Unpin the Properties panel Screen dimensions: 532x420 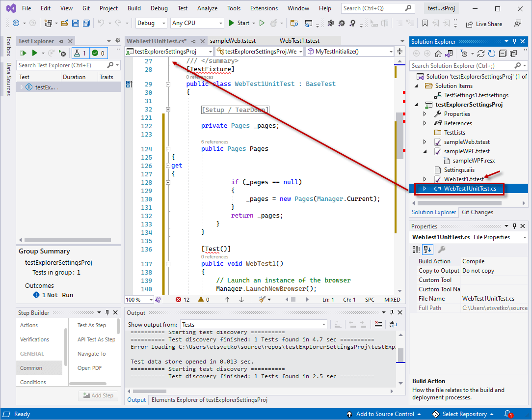point(514,226)
